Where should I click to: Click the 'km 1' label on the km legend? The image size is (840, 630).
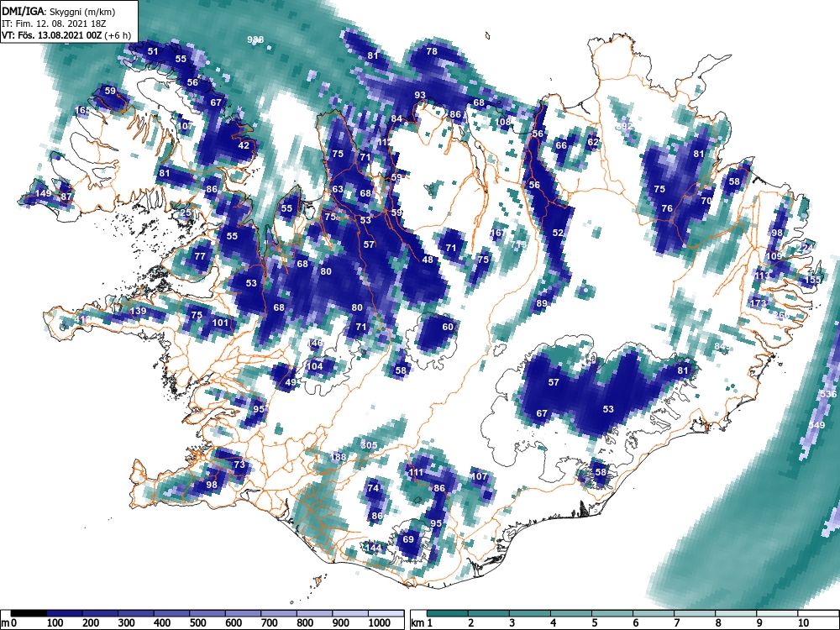click(x=422, y=623)
